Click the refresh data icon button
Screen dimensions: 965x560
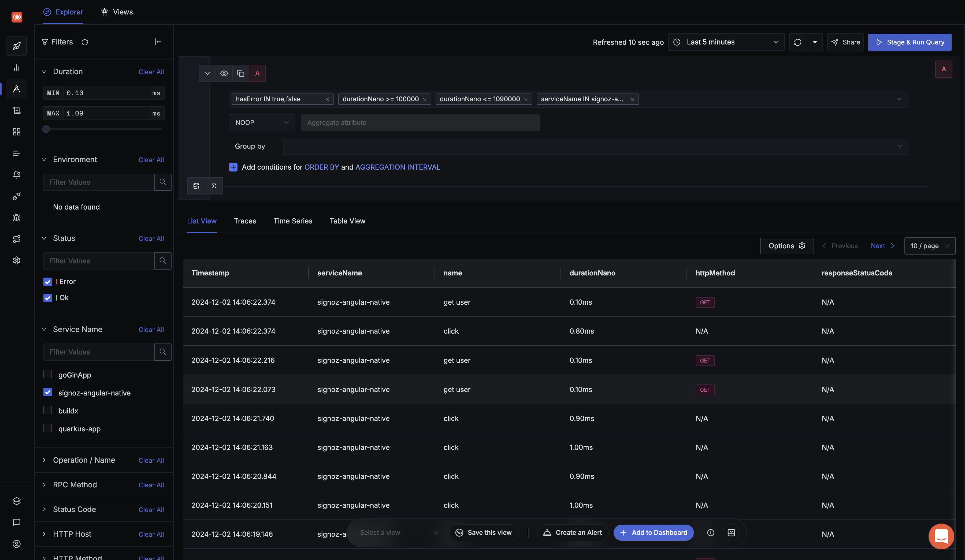tap(798, 42)
